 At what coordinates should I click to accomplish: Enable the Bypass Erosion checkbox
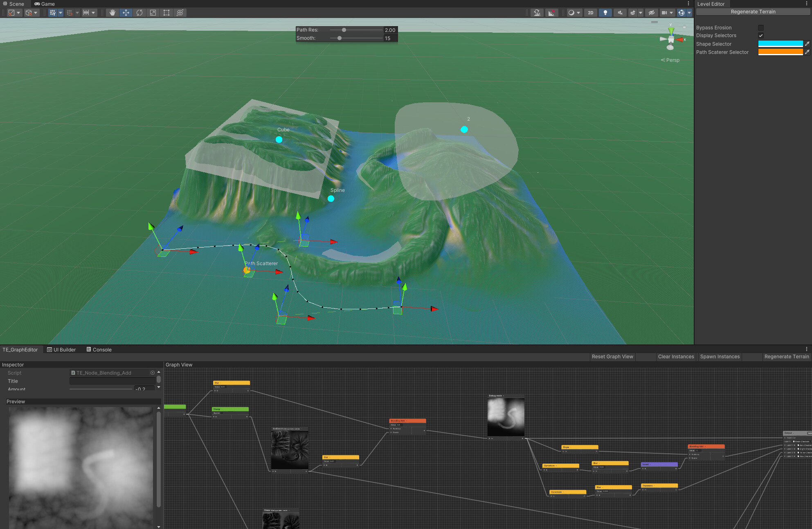point(761,27)
